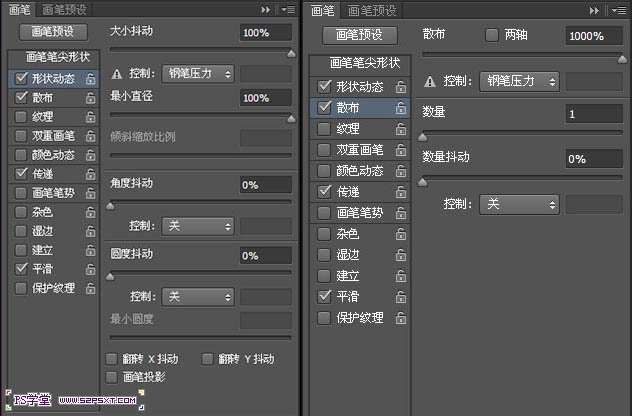The height and width of the screenshot is (416, 632).
Task: Click 散布 value field showing 1000%
Action: 594,36
